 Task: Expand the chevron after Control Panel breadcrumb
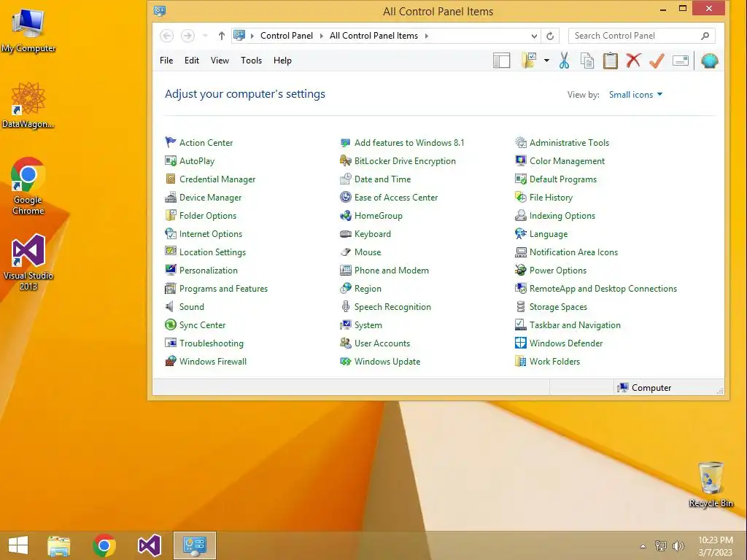tap(322, 36)
